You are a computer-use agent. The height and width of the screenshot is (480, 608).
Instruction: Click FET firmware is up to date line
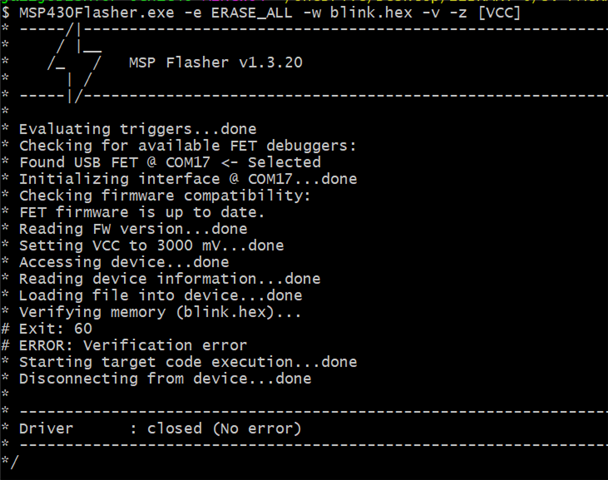(x=142, y=212)
